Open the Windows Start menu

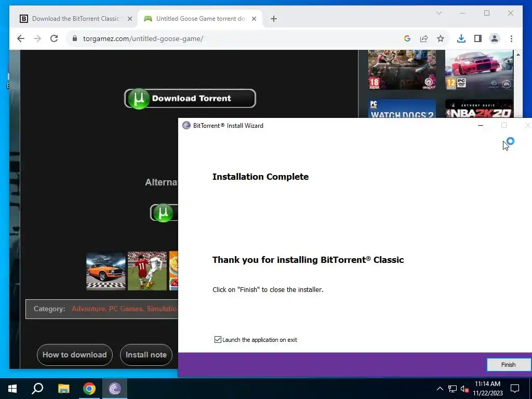click(x=12, y=389)
